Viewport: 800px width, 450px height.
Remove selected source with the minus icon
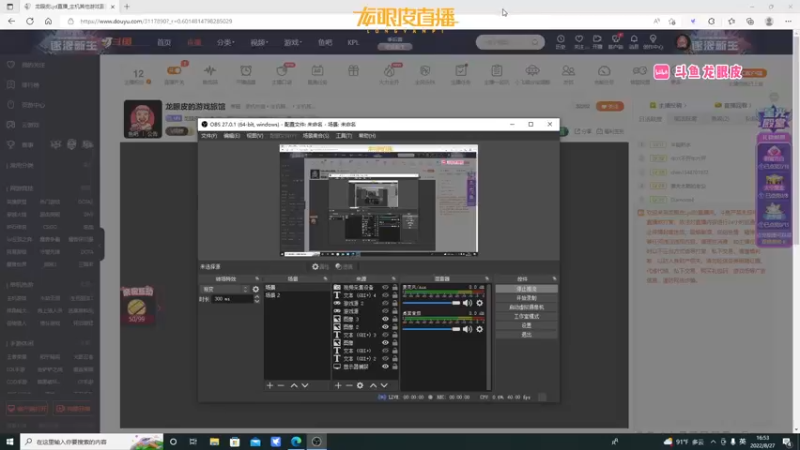[349, 386]
